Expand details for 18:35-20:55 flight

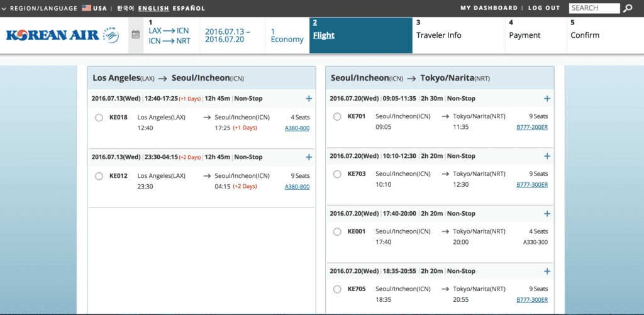coord(547,271)
